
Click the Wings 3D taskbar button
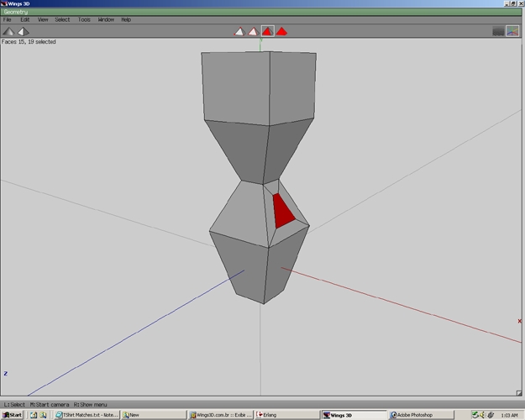point(354,415)
